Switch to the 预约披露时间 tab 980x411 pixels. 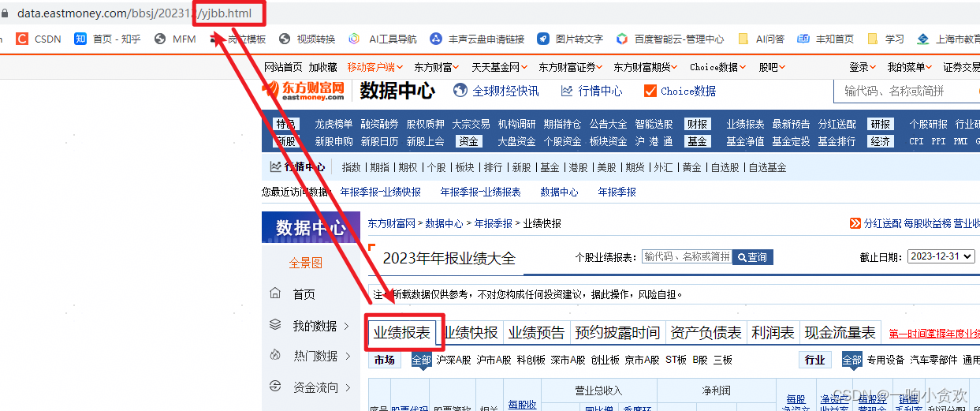(x=618, y=333)
